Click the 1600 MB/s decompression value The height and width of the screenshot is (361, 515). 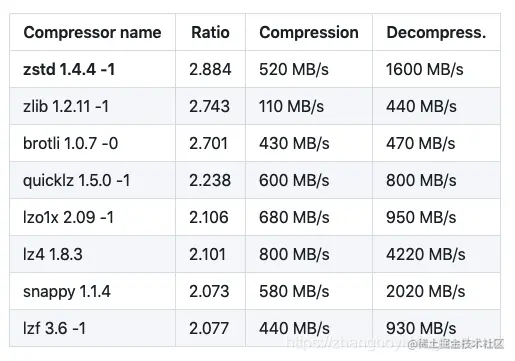click(x=425, y=70)
